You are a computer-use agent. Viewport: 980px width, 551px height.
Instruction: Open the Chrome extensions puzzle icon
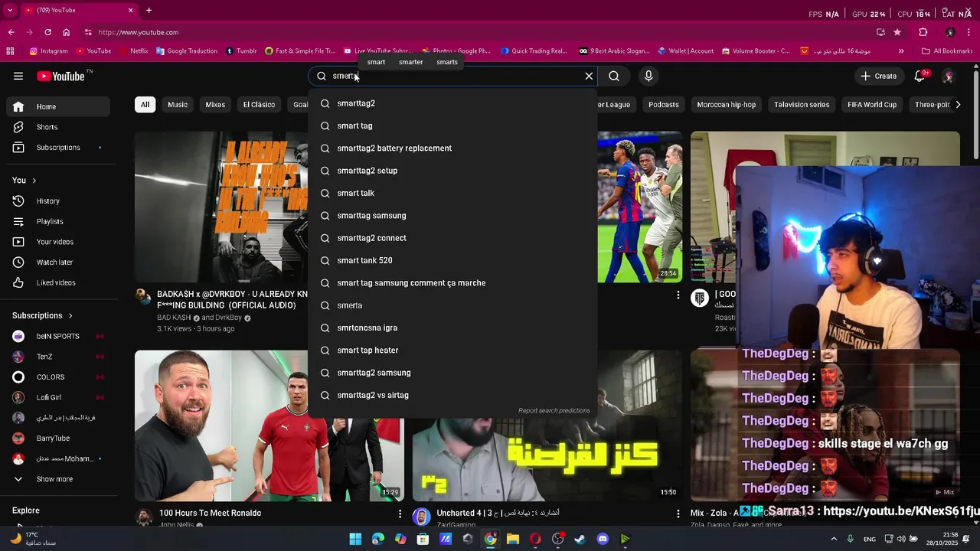923,32
